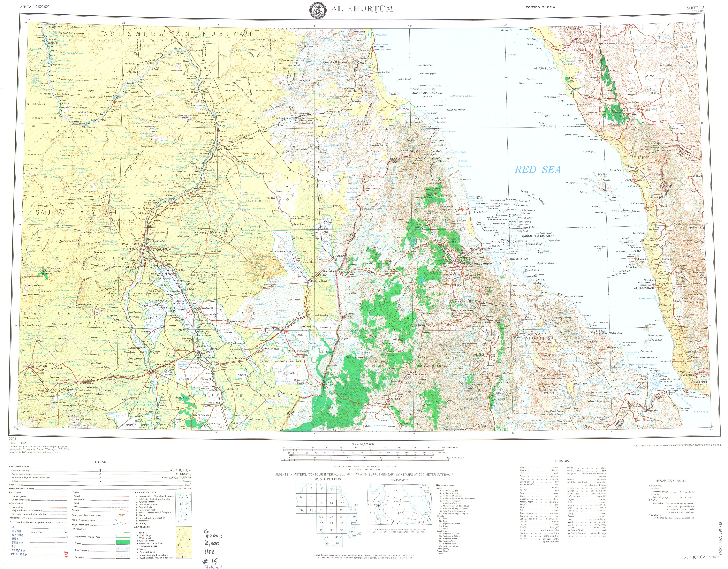Viewport: 728px width, 569px height.
Task: Click the Drainage Features sample diagram
Action: [x=184, y=508]
